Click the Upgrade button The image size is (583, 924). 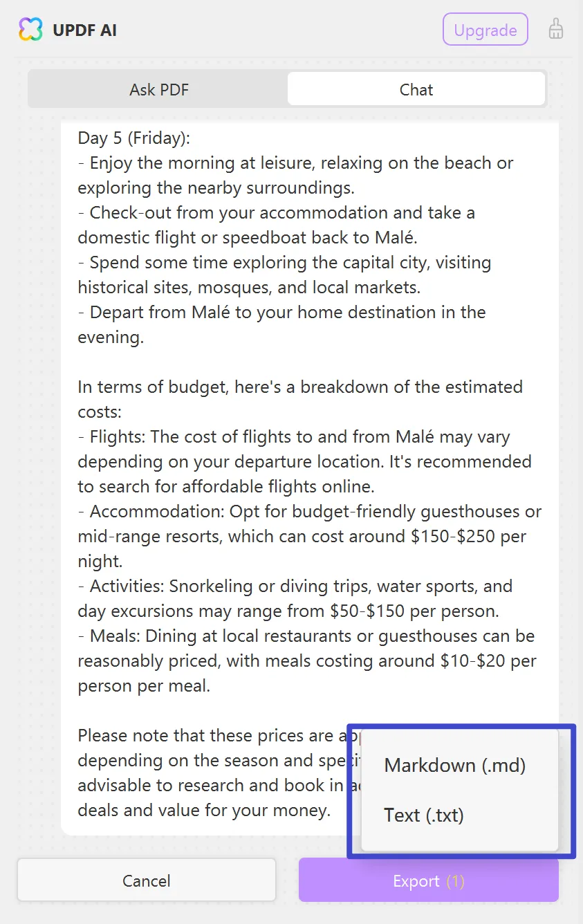click(485, 29)
